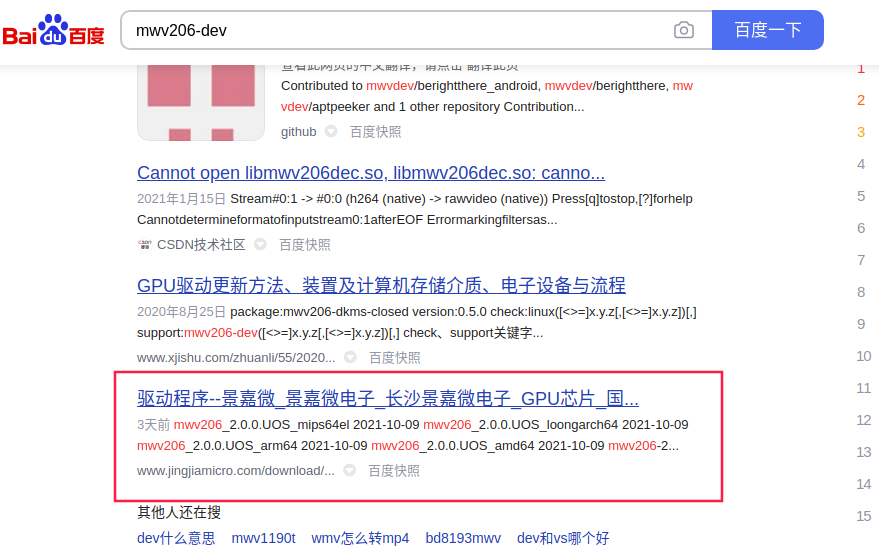Click ranking number 5 in sidebar
This screenshot has height=547, width=879.
coord(861,196)
